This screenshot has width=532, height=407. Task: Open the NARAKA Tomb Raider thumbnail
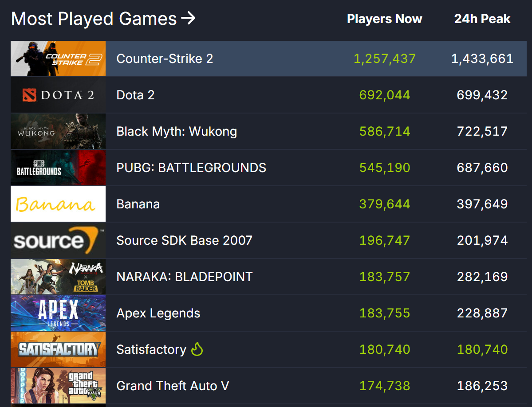pyautogui.click(x=58, y=277)
